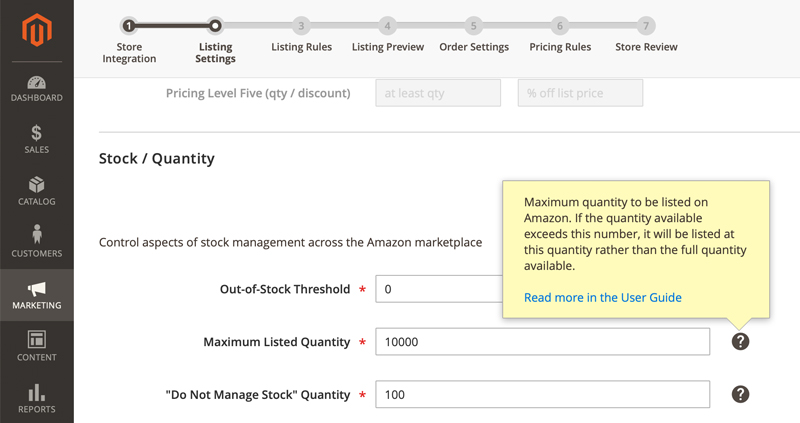Image resolution: width=800 pixels, height=423 pixels.
Task: Click the Maximum Listed Quantity field
Action: (x=543, y=341)
